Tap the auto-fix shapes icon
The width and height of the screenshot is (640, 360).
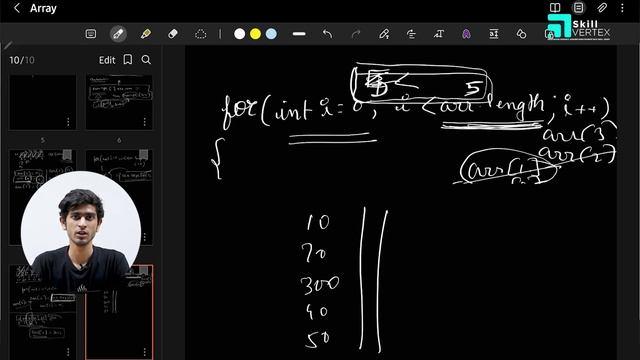[x=521, y=34]
